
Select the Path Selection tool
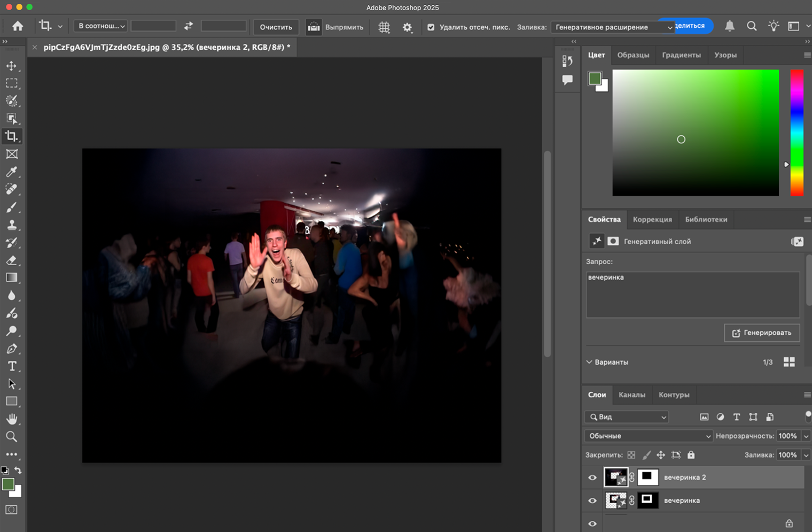[x=11, y=384]
